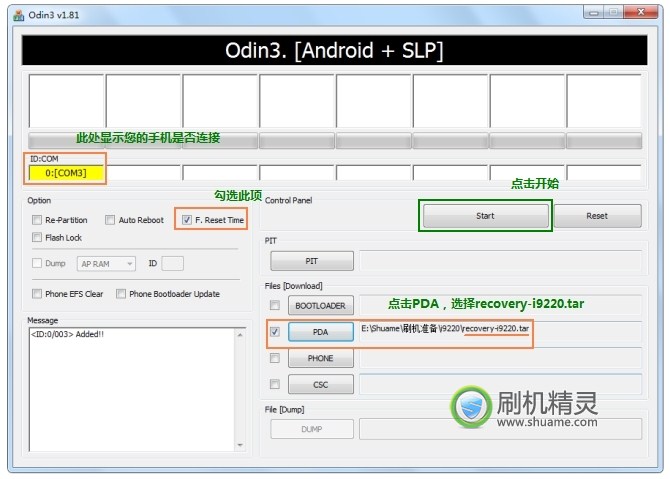Close the Odin3 window

[641, 12]
